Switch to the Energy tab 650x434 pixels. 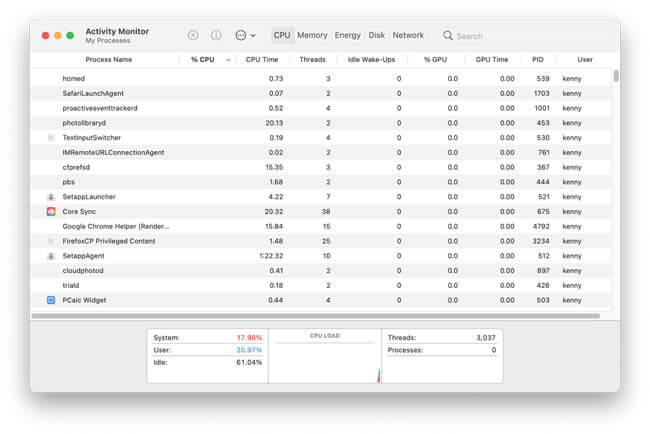(x=347, y=35)
